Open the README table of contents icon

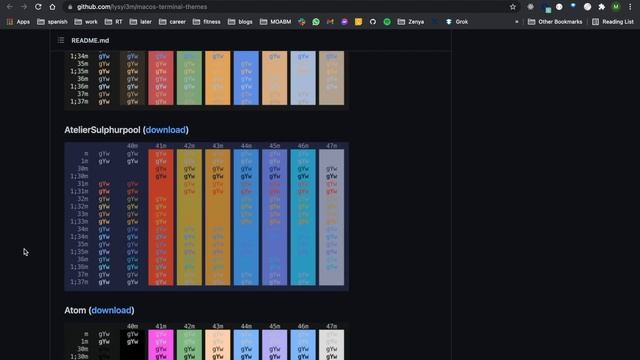[x=61, y=40]
